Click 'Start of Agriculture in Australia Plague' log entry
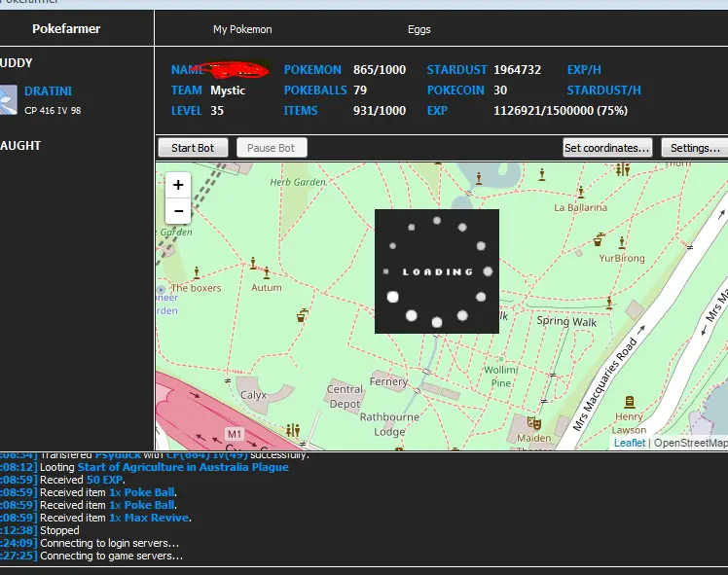The width and height of the screenshot is (728, 575). (x=183, y=467)
